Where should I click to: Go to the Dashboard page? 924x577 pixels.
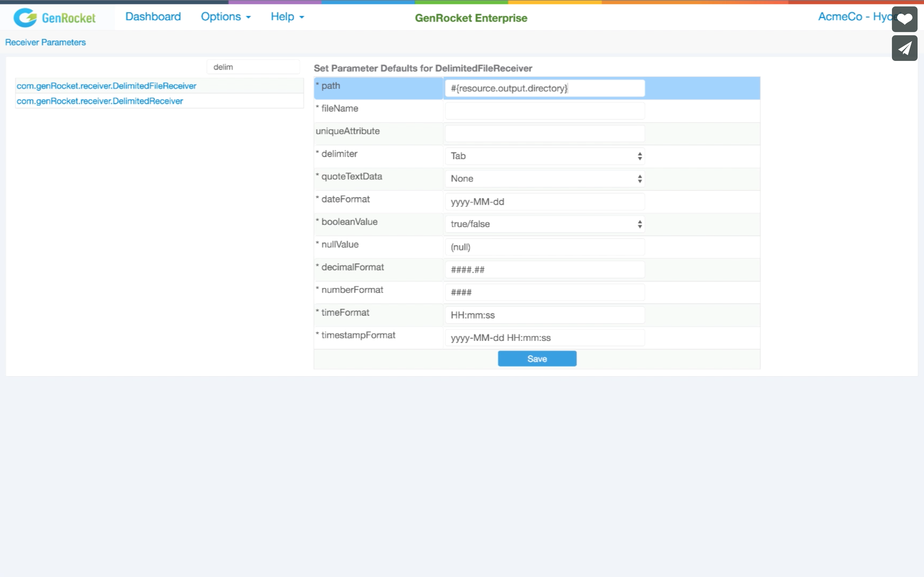153,17
